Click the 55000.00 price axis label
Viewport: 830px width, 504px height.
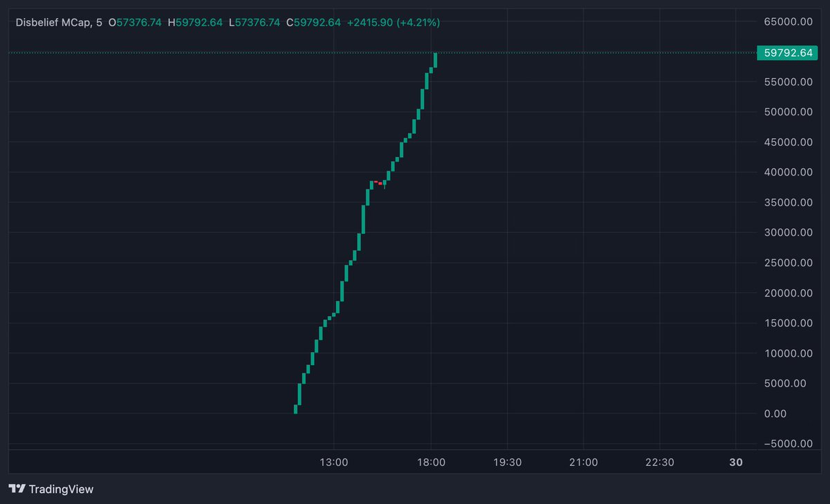788,82
